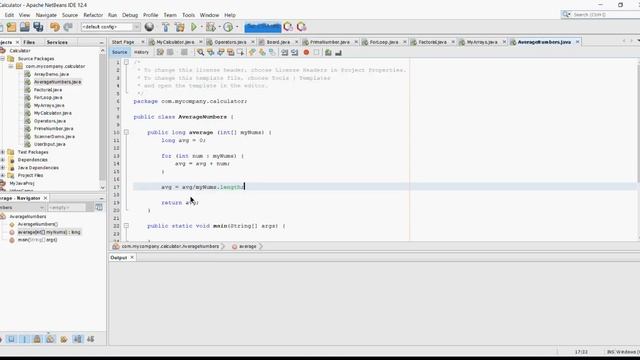Click the Next Bookmark editor icon
This screenshot has width=640, height=360.
[x=262, y=52]
